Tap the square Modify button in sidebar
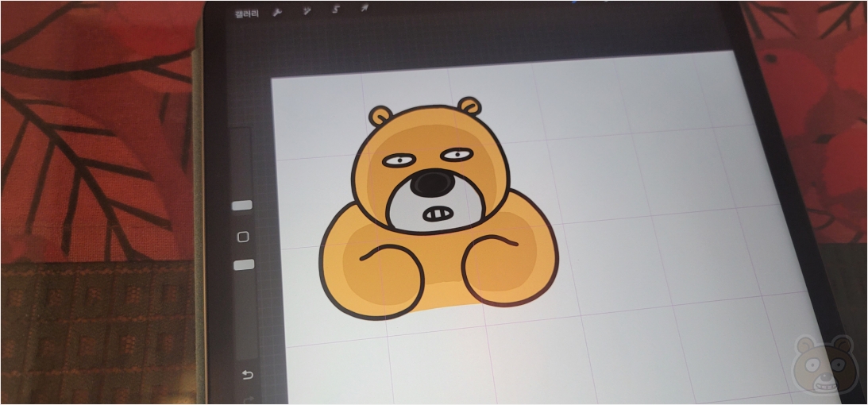The image size is (868, 405). [242, 237]
